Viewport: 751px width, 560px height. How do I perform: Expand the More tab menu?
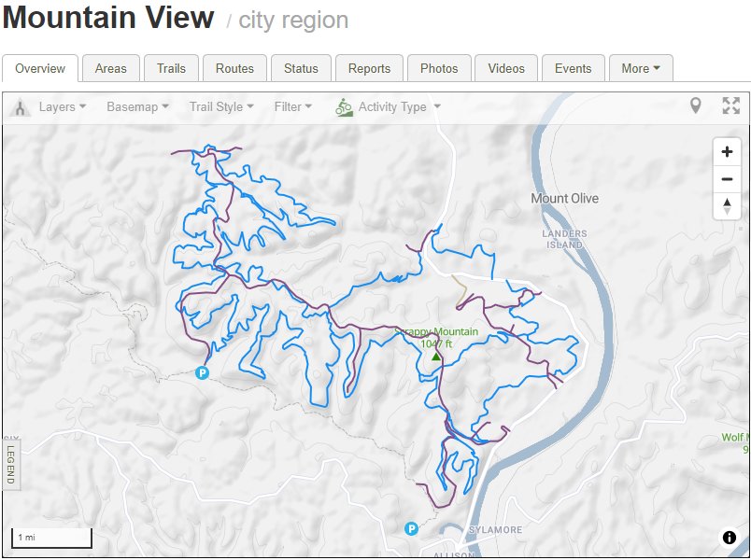pos(641,68)
